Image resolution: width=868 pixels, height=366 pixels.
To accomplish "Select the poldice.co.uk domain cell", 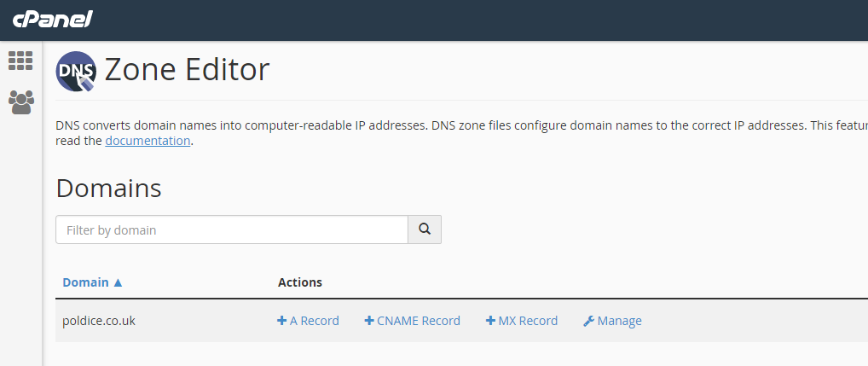I will coord(99,321).
